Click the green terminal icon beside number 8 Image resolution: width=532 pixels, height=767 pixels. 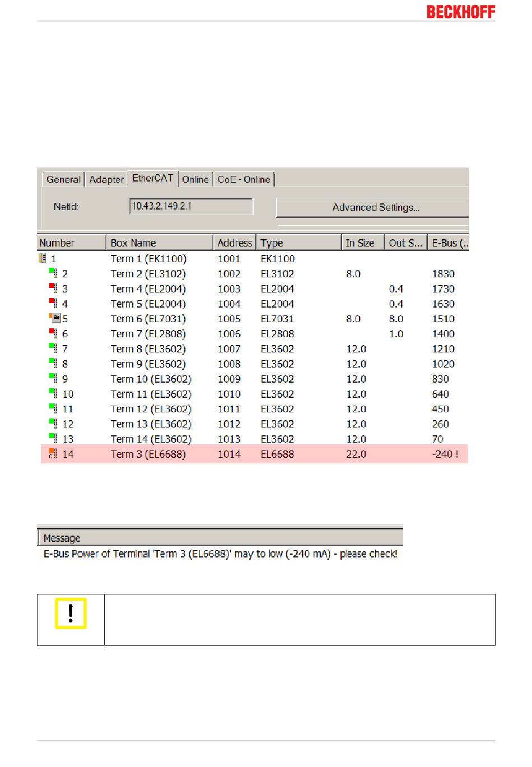click(x=53, y=364)
